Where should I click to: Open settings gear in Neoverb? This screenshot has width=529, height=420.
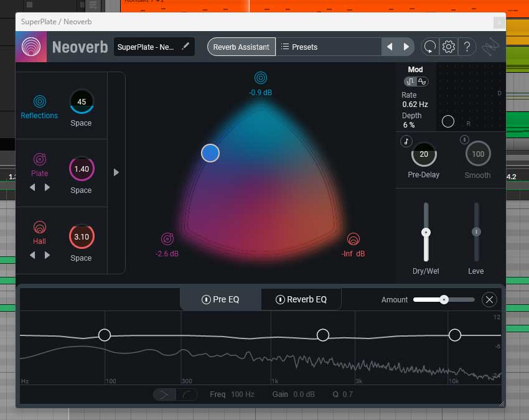pos(448,47)
